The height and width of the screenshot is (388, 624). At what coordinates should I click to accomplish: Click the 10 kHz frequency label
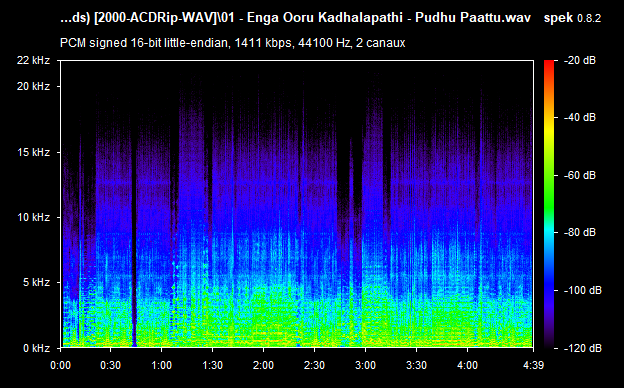pyautogui.click(x=33, y=217)
